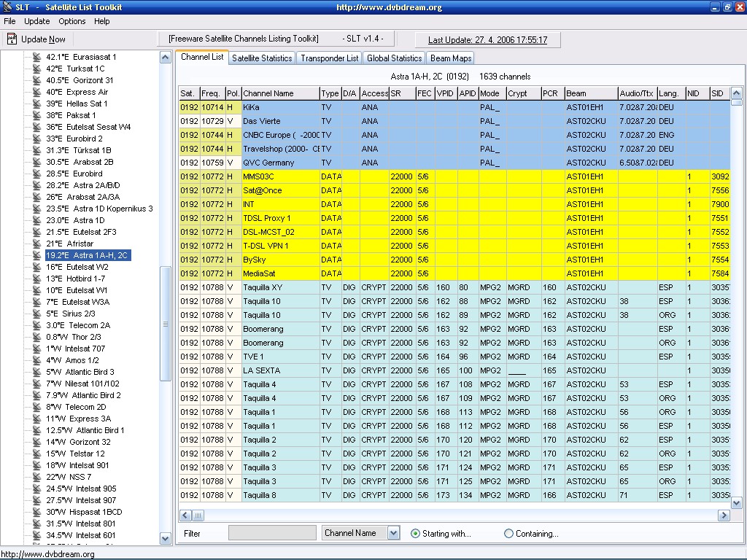Click satellite icon beside 21.5°E Eutelsat 2F3
The image size is (747, 560).
pos(36,232)
